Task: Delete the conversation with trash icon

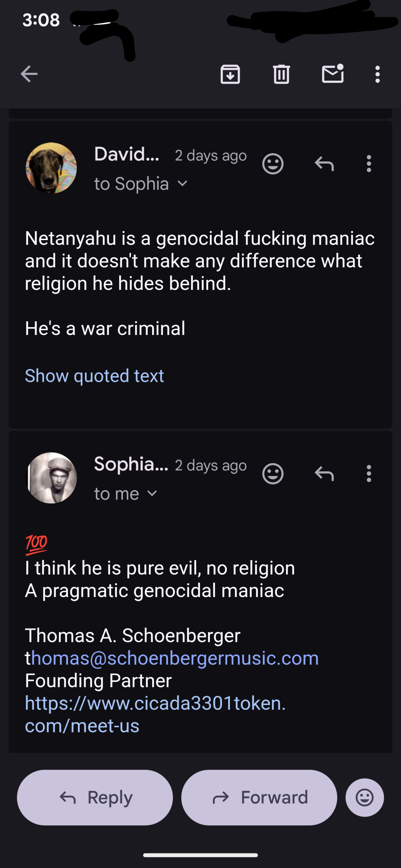Action: [x=281, y=74]
